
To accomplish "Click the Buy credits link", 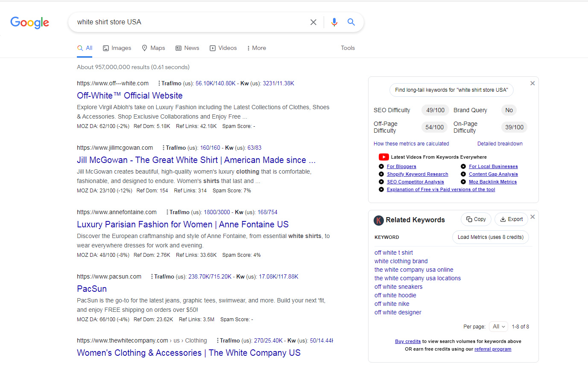I will (408, 341).
